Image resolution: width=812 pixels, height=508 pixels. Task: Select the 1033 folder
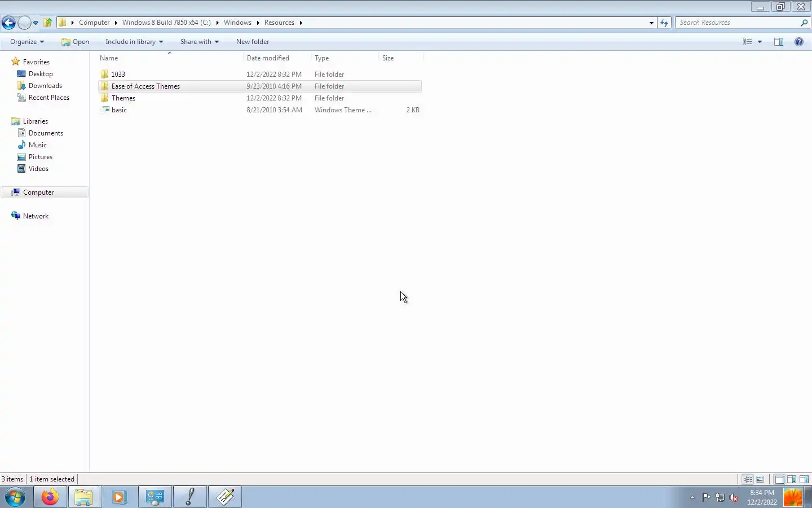coord(259,75)
